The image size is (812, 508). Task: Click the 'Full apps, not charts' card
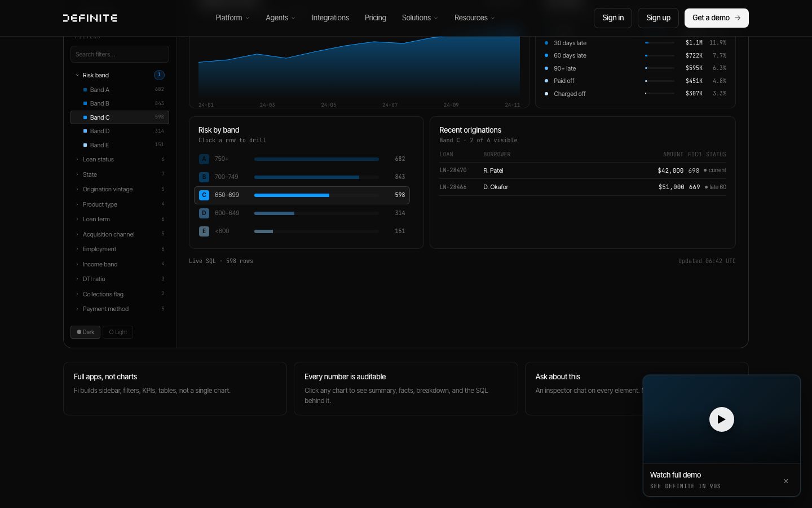click(x=175, y=388)
